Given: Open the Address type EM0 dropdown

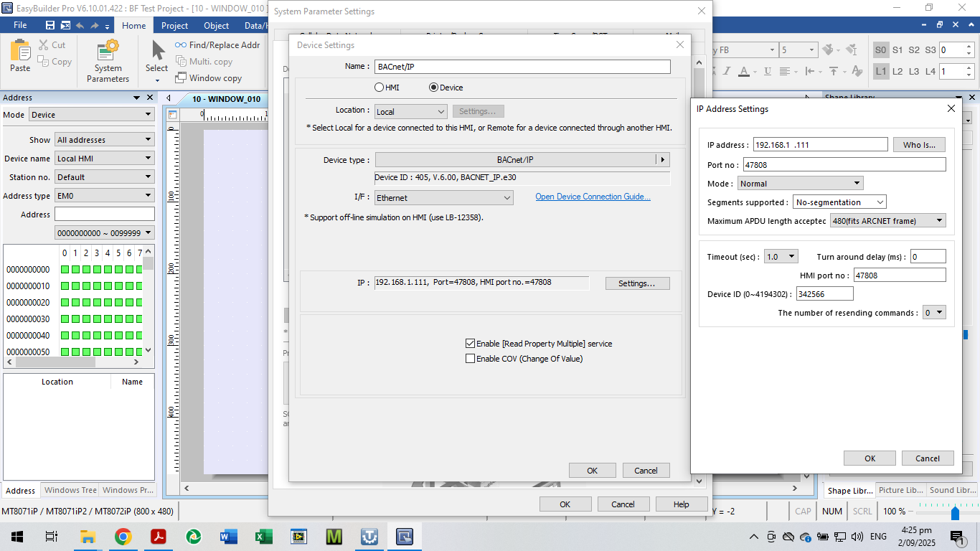Looking at the screenshot, I should point(105,196).
